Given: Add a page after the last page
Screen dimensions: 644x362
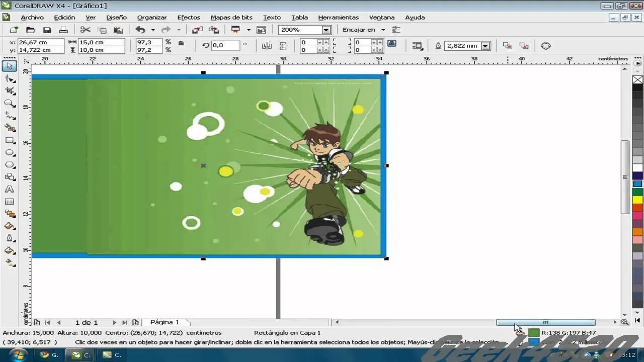Looking at the screenshot, I should [x=135, y=322].
